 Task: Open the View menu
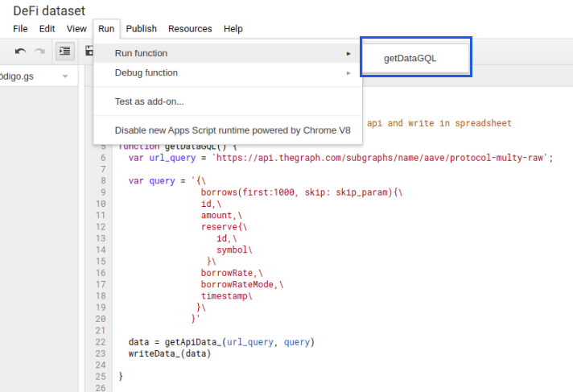pyautogui.click(x=76, y=28)
